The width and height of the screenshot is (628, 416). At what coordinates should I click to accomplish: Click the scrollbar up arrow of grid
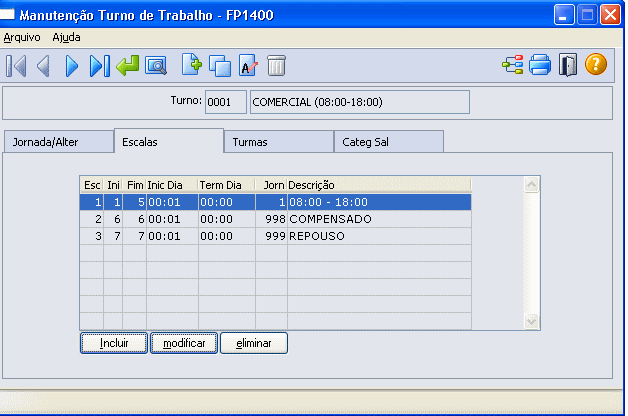click(531, 185)
